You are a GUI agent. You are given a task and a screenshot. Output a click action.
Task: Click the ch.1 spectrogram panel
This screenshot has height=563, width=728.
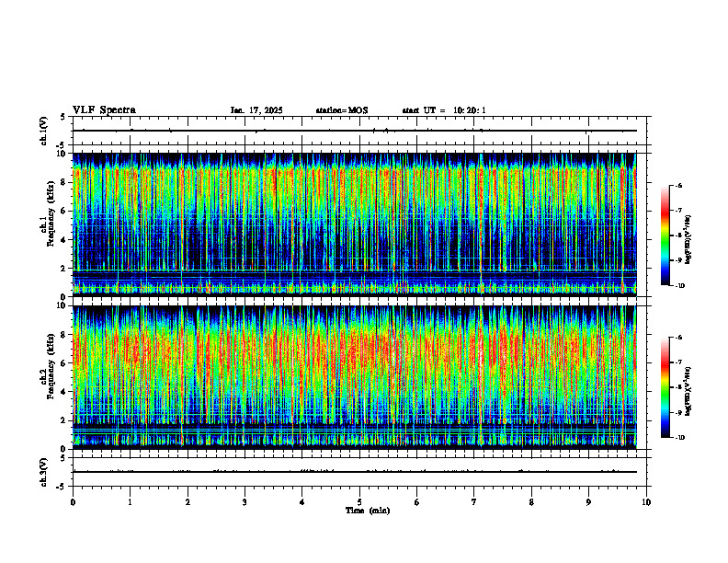[x=355, y=224]
